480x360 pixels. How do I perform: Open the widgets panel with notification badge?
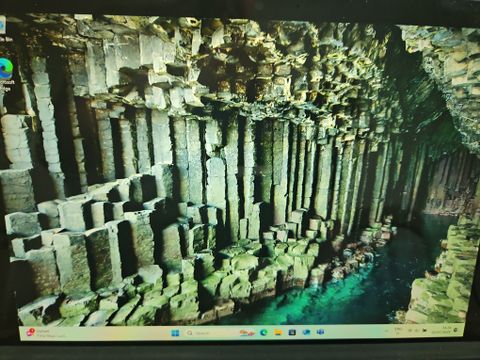[45, 333]
